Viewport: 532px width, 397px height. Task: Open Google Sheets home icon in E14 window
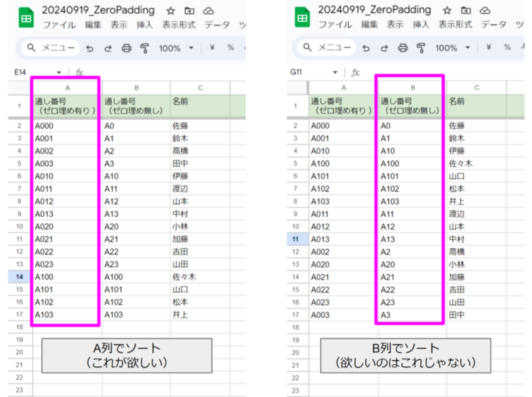(x=26, y=18)
